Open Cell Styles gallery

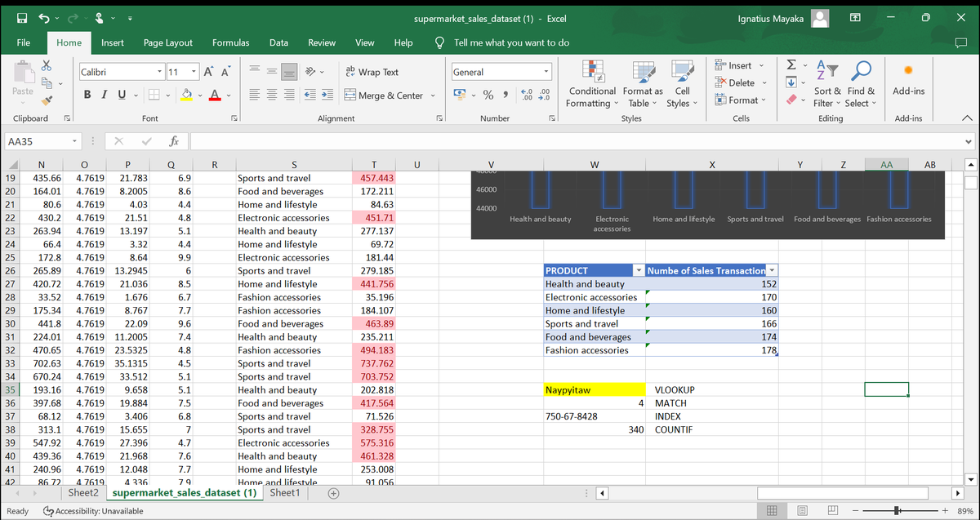click(x=682, y=85)
